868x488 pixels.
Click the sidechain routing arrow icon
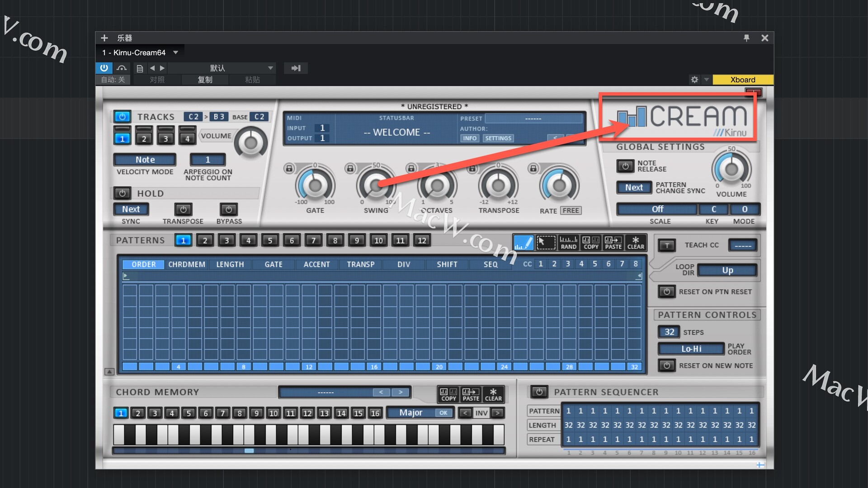[x=296, y=68]
